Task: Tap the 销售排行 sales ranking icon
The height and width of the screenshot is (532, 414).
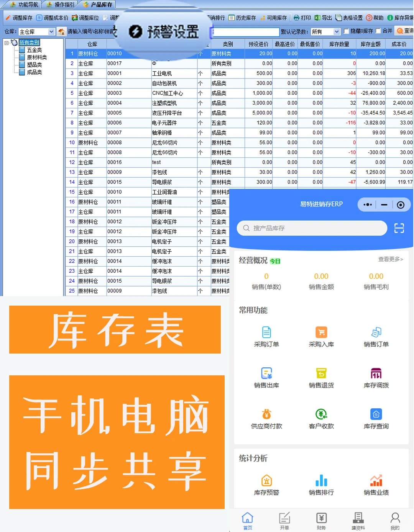Action: [x=321, y=481]
